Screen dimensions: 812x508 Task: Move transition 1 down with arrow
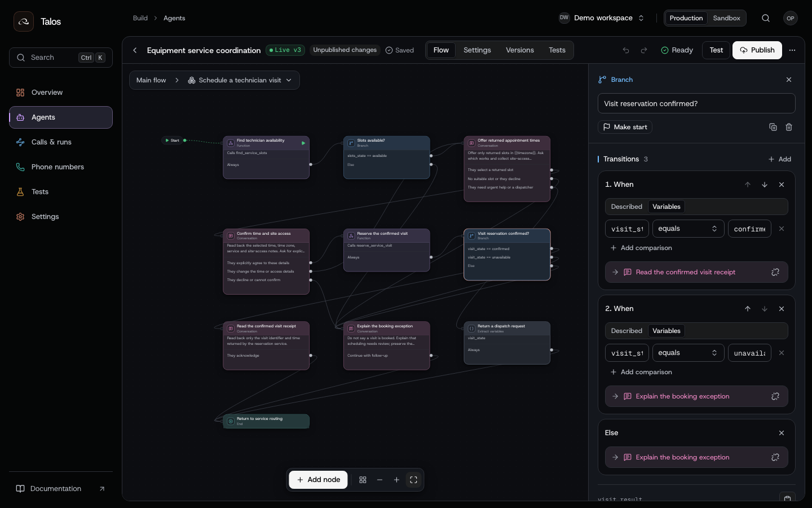click(x=765, y=185)
